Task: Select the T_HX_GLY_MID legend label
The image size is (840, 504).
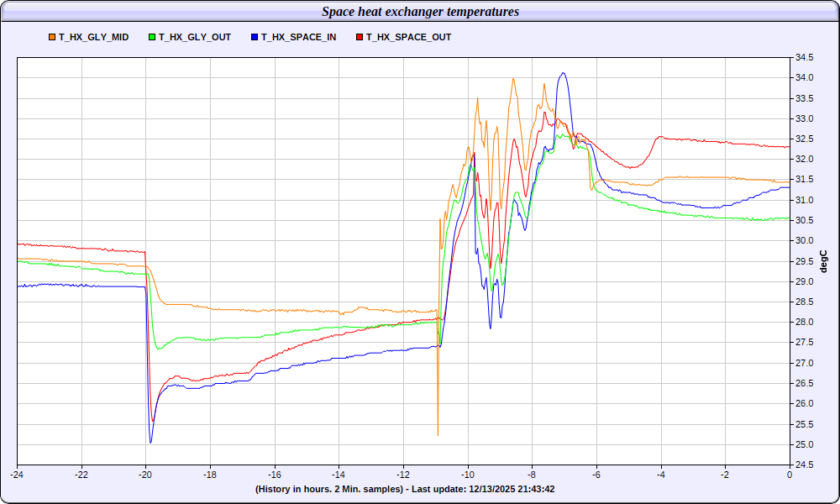Action: pos(93,38)
